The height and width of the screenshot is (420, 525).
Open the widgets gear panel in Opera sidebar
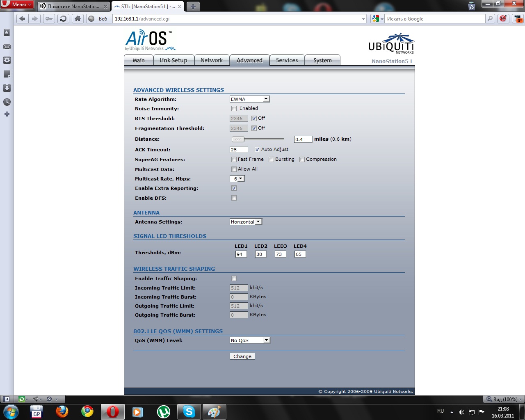7,60
